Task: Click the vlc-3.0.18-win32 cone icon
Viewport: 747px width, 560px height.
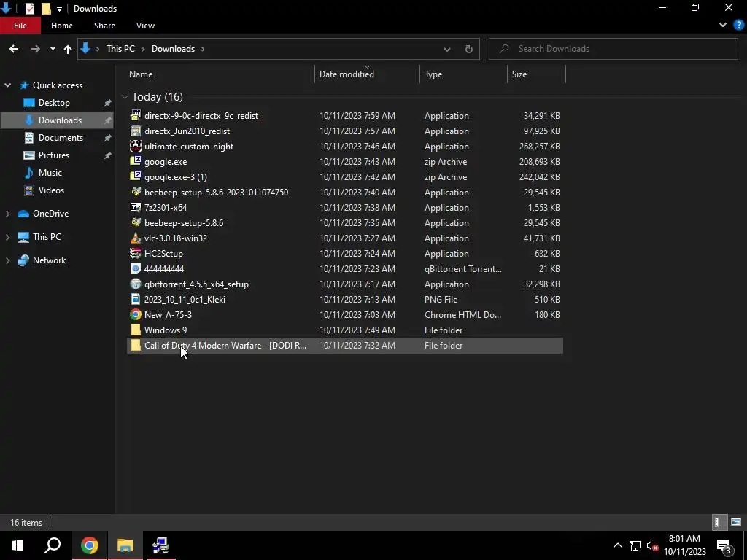Action: tap(136, 238)
